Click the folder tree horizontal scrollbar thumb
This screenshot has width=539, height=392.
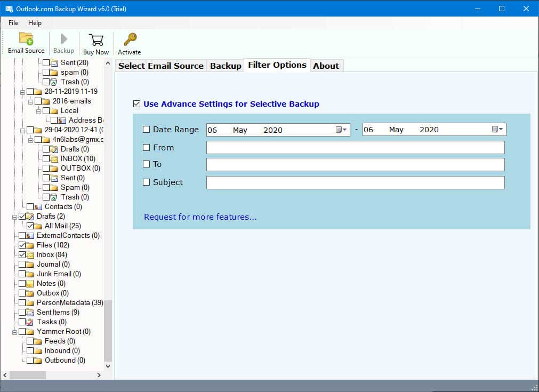(x=28, y=375)
